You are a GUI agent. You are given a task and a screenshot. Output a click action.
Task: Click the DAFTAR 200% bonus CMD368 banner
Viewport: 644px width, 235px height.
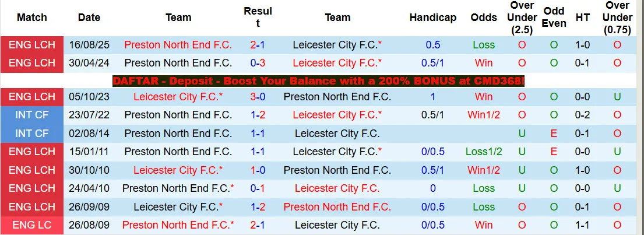319,81
